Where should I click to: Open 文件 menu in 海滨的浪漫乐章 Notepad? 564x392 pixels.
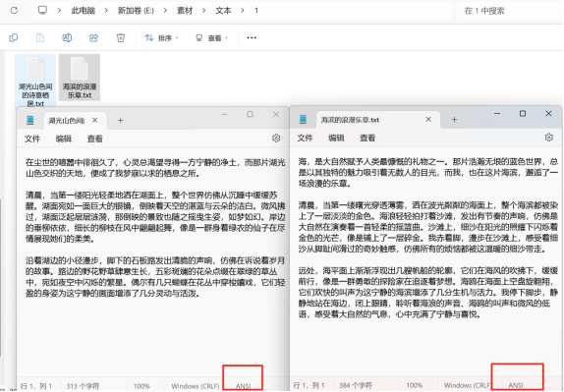(x=305, y=138)
